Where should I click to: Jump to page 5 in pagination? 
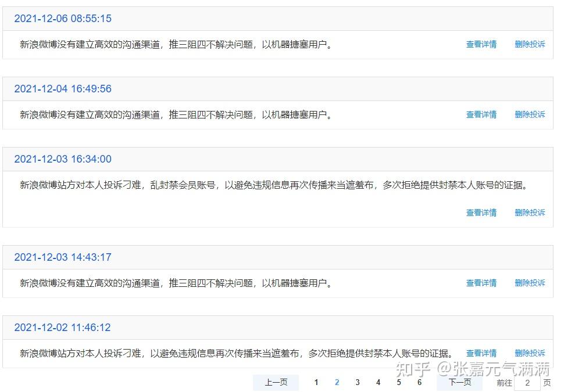click(x=399, y=382)
